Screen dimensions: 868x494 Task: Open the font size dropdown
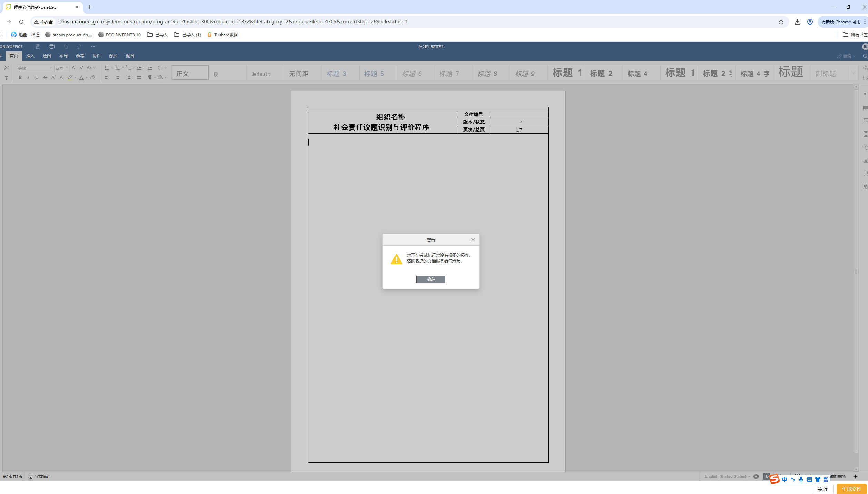[67, 68]
